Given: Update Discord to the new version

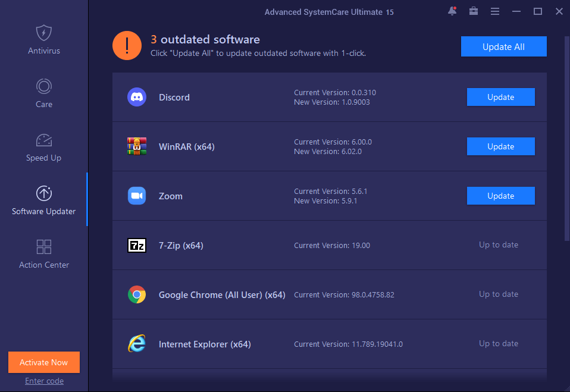Looking at the screenshot, I should click(x=500, y=97).
